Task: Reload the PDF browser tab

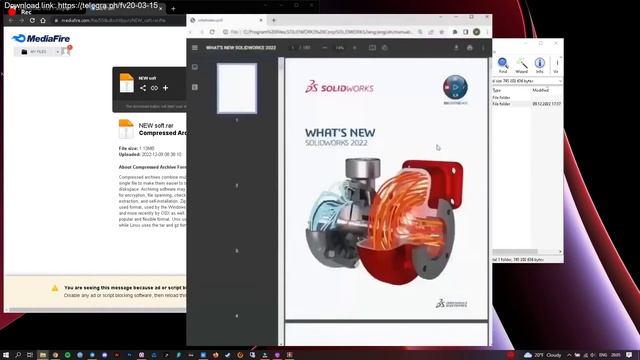Action: (212, 32)
